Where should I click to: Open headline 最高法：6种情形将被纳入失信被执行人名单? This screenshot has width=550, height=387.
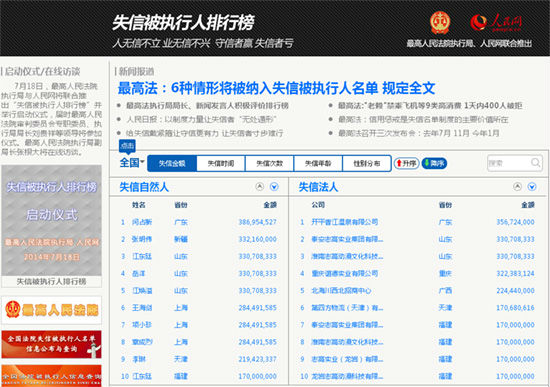(276, 88)
